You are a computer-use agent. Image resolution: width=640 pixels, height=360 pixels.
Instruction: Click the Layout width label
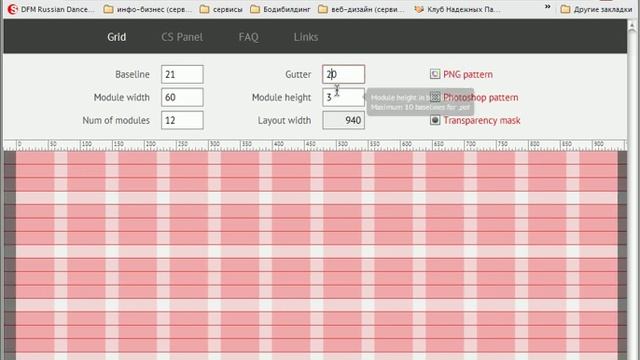point(284,120)
